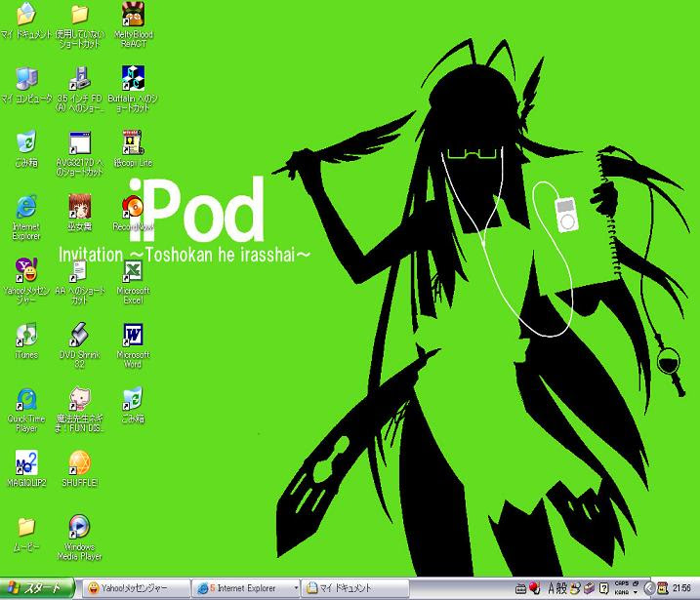Open the AVG3217D shortcut icon

[x=80, y=142]
